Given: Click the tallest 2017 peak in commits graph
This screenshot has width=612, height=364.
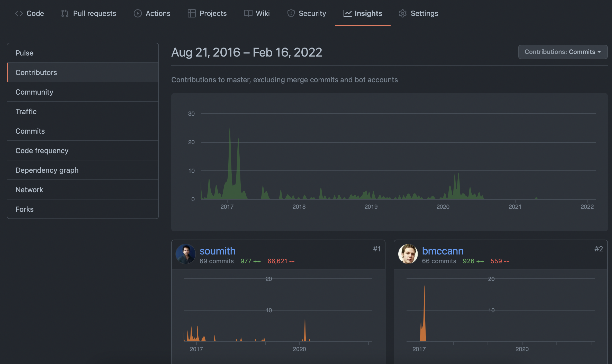Looking at the screenshot, I should click(230, 134).
